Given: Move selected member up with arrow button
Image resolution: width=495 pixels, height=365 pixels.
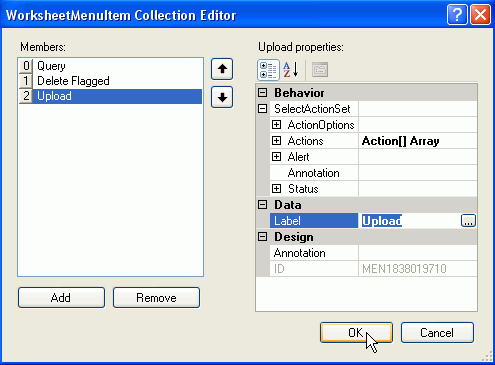Looking at the screenshot, I should (222, 69).
